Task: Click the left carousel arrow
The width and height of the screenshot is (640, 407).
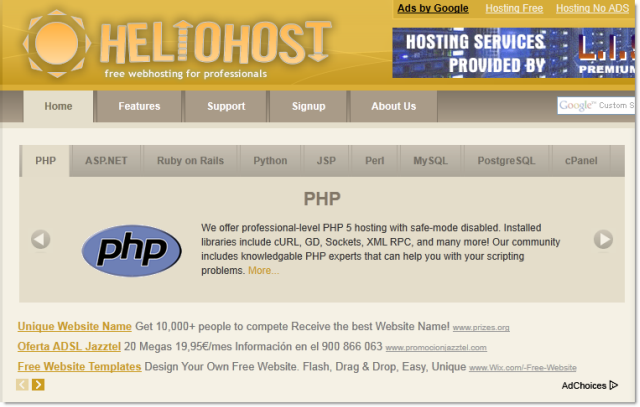Action: pyautogui.click(x=40, y=239)
